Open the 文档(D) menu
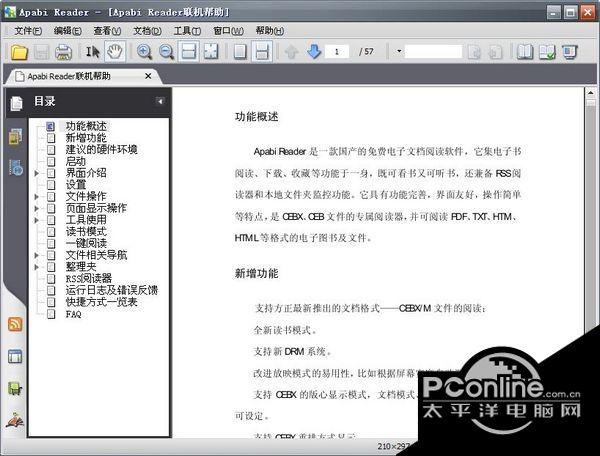 tap(147, 31)
